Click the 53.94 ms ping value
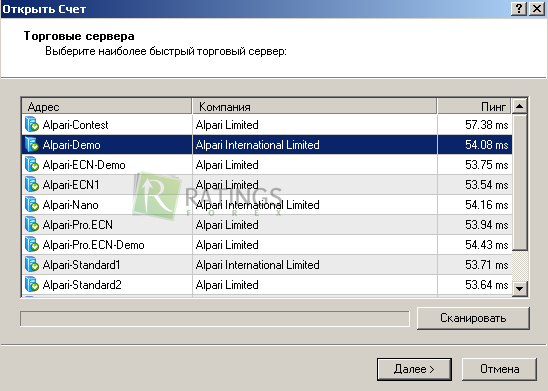548x391 pixels. click(486, 225)
